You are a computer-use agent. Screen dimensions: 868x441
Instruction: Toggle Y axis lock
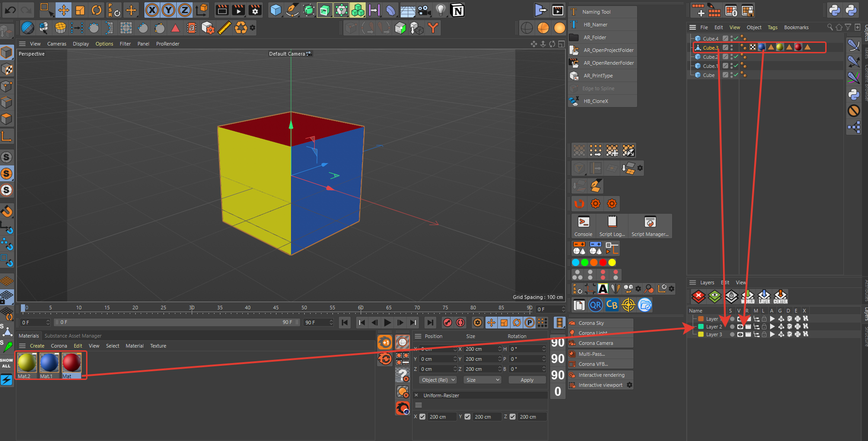(x=168, y=10)
